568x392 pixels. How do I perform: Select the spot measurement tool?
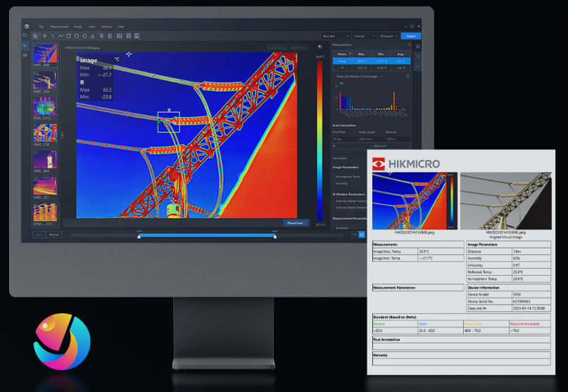pos(45,35)
